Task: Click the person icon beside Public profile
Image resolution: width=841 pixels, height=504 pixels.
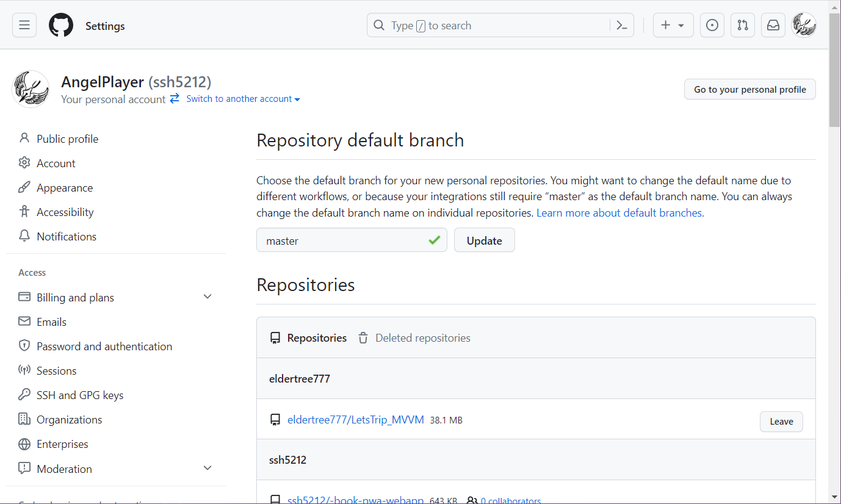Action: pos(24,139)
